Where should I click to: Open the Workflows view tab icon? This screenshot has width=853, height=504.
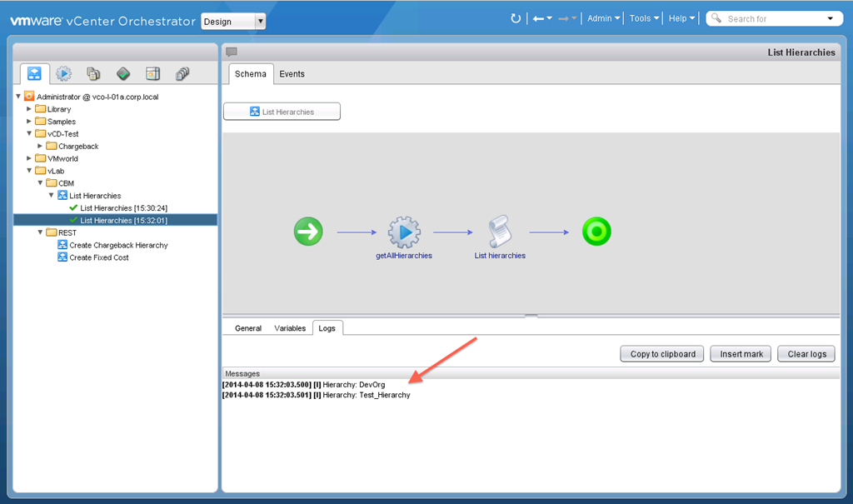pyautogui.click(x=34, y=73)
